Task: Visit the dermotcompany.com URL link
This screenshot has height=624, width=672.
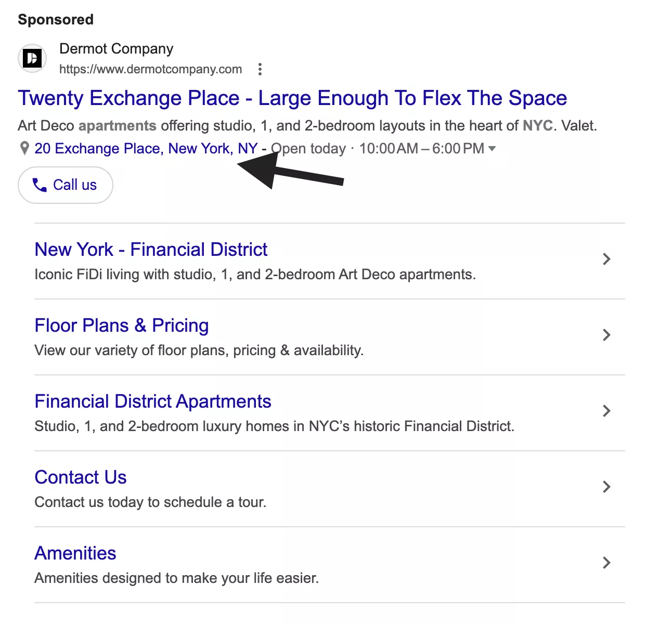Action: (150, 69)
